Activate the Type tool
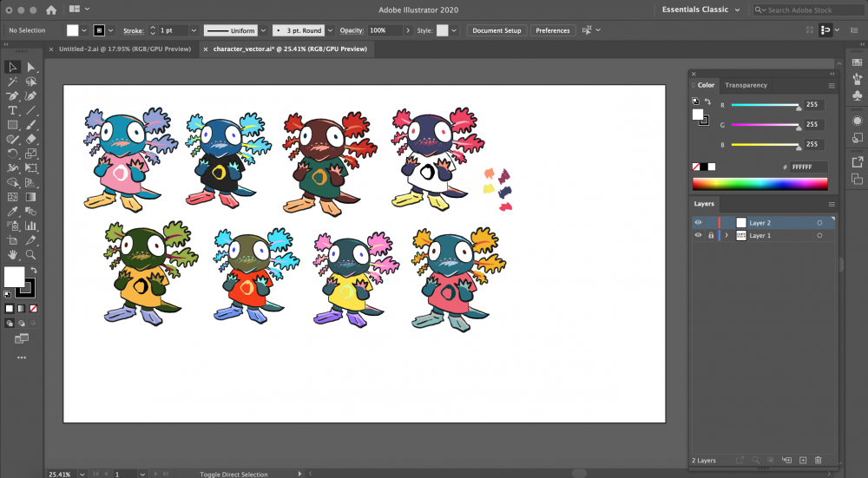The height and width of the screenshot is (478, 868). [x=11, y=110]
